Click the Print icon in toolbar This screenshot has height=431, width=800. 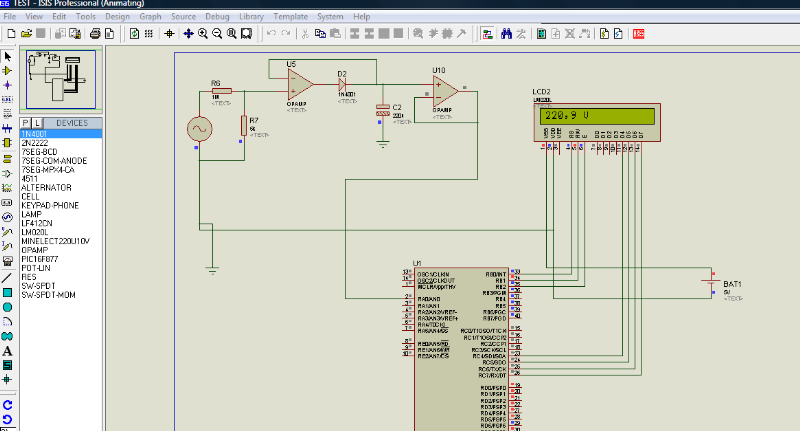point(95,33)
